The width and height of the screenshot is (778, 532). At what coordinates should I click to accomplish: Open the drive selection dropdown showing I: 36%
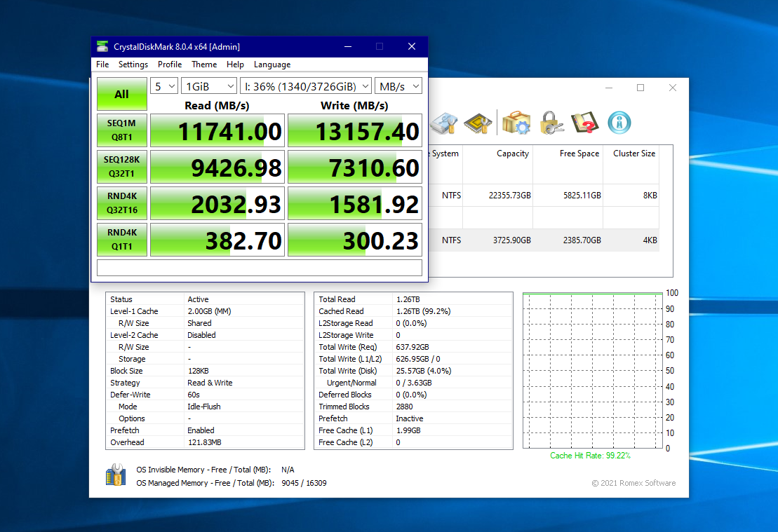pos(306,86)
